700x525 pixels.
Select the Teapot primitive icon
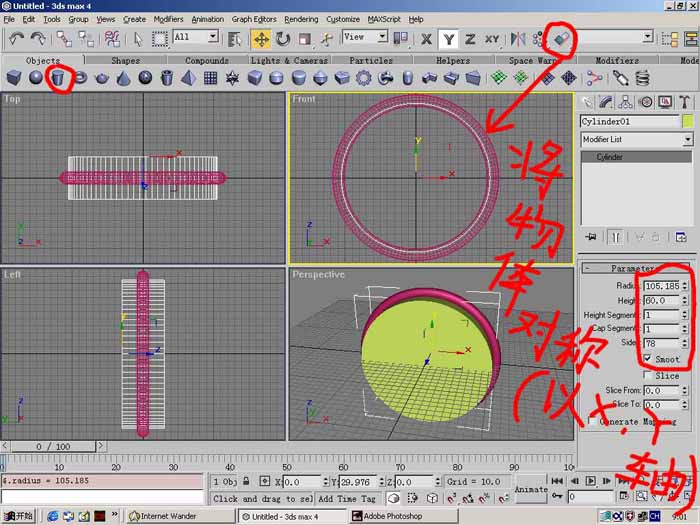[102, 78]
